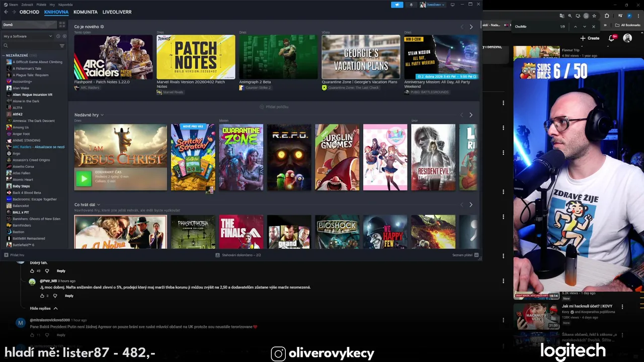Image resolution: width=644 pixels, height=362 pixels.
Task: Sort library by recent activity clock icon
Action: coord(58,36)
